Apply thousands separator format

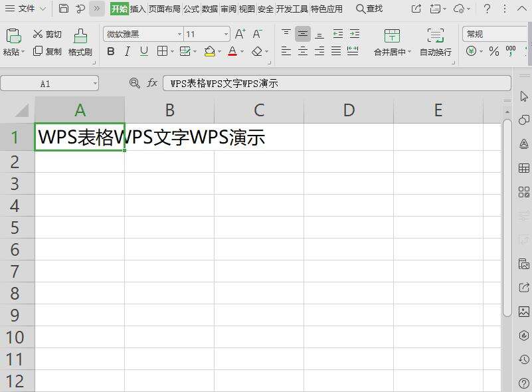coord(511,51)
